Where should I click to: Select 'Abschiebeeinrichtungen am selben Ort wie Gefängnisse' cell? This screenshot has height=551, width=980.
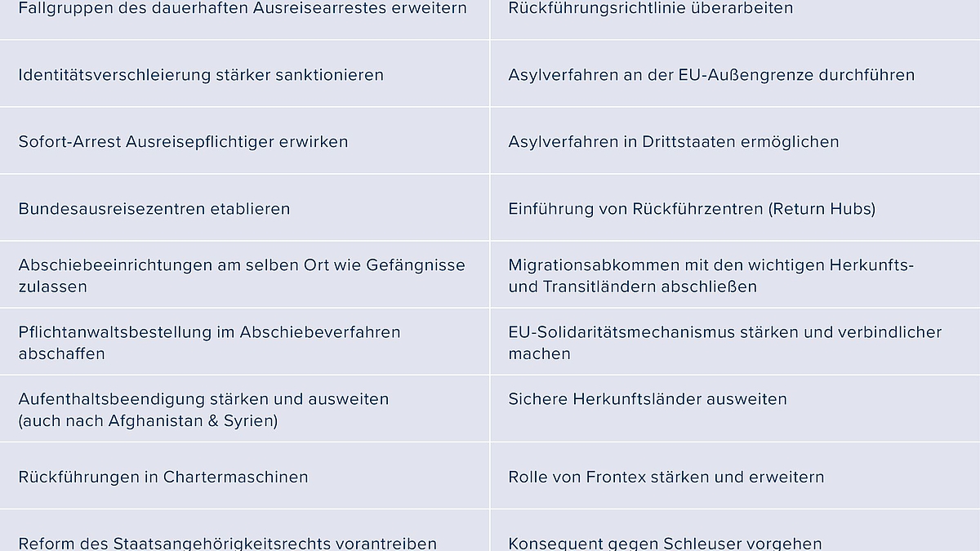[244, 274]
